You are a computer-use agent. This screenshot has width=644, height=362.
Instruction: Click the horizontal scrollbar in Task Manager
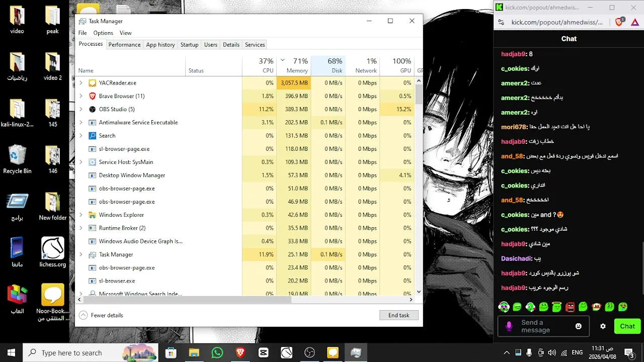tap(187, 299)
